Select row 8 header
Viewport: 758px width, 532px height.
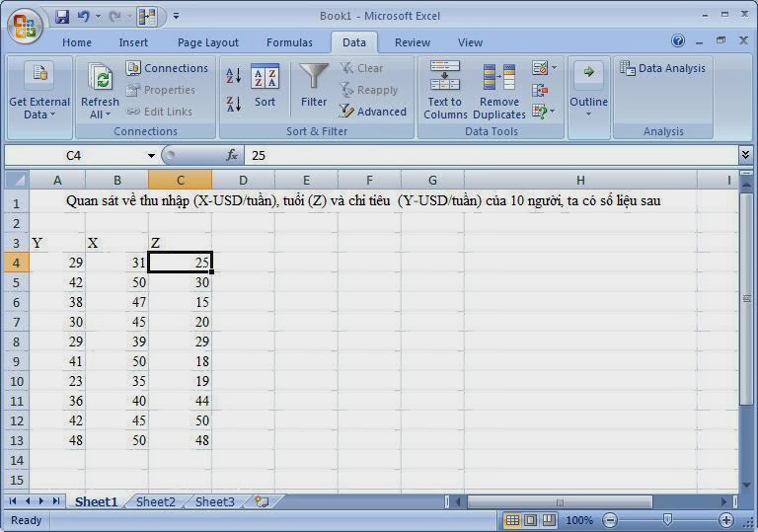17,342
